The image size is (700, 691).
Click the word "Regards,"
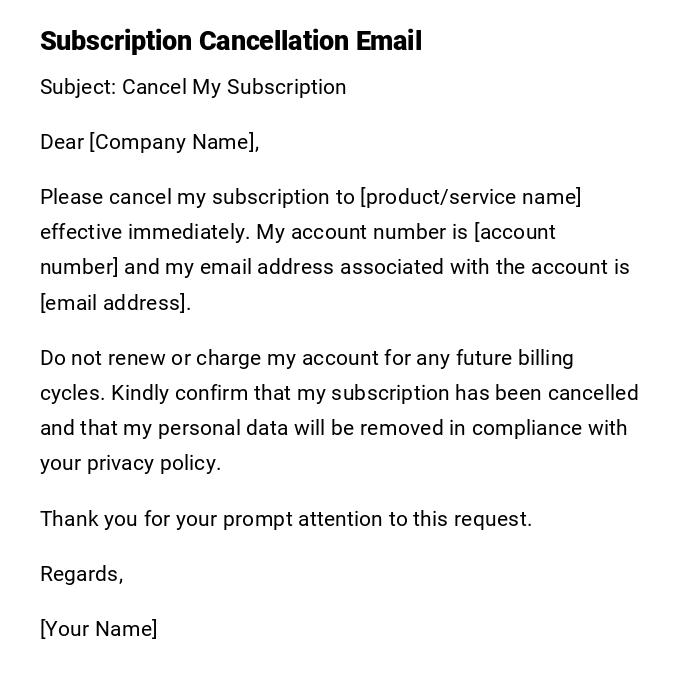tap(82, 574)
